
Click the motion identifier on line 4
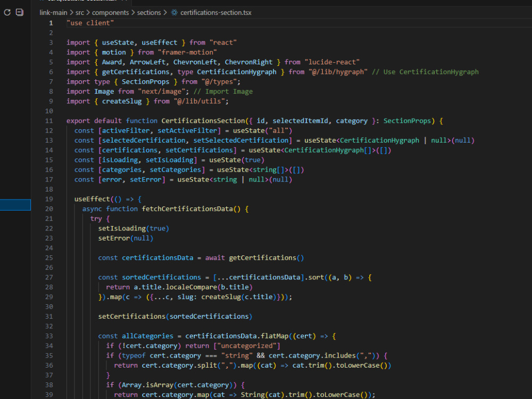[x=114, y=52]
